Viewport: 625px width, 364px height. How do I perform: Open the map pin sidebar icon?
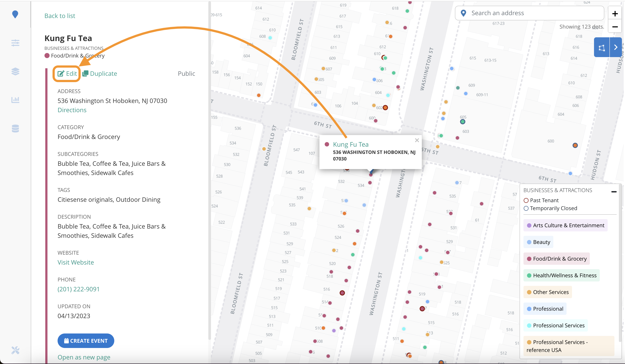click(x=15, y=14)
